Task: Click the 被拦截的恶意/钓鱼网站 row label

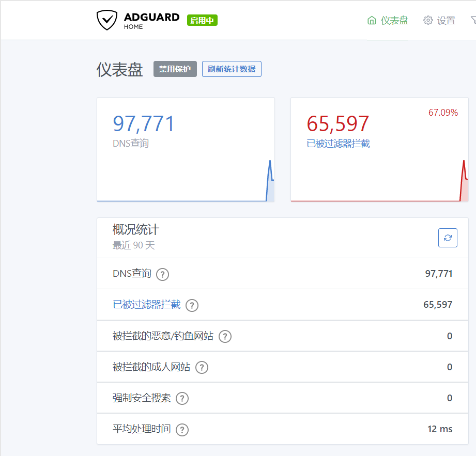Action: pyautogui.click(x=163, y=336)
